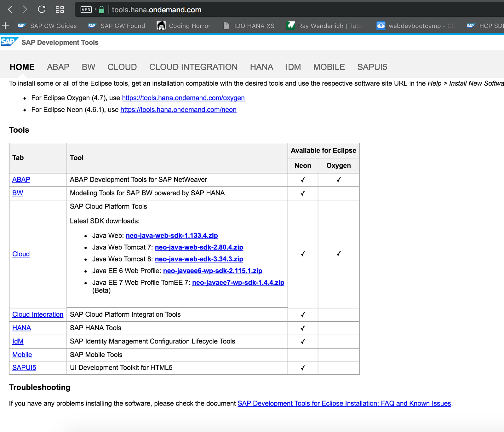Download neo-java-web-sdk-2.80.4.zip
Viewport: 504px width, 432px height.
[x=199, y=247]
